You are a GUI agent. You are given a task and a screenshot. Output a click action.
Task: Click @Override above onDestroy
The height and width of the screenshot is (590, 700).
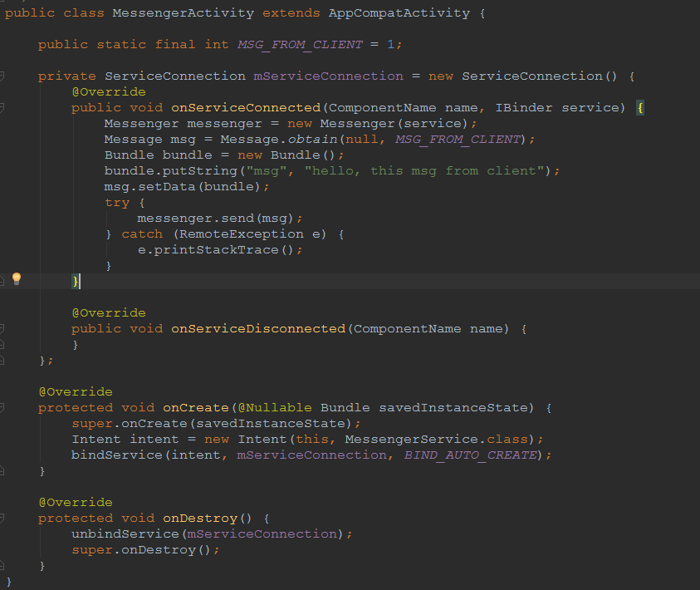pos(76,503)
